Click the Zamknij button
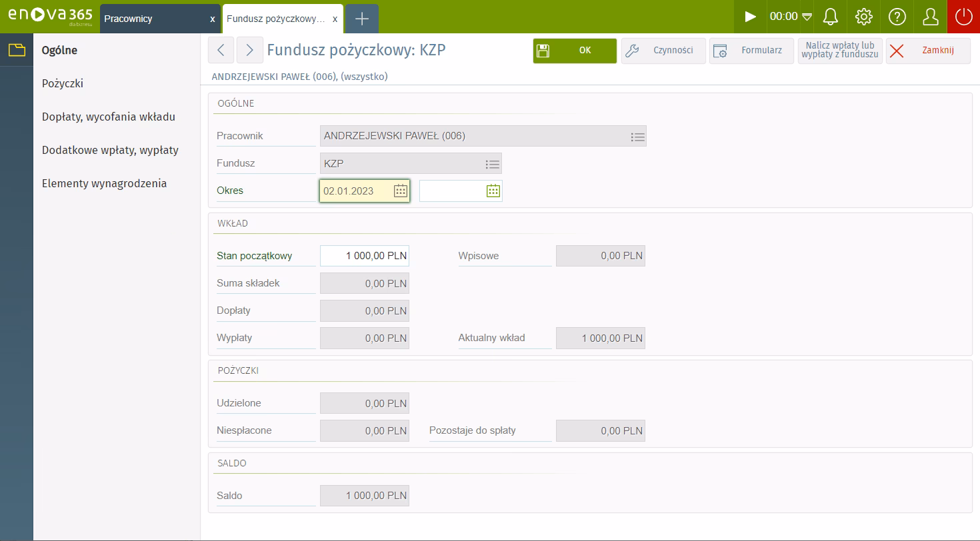980x541 pixels. coord(928,51)
